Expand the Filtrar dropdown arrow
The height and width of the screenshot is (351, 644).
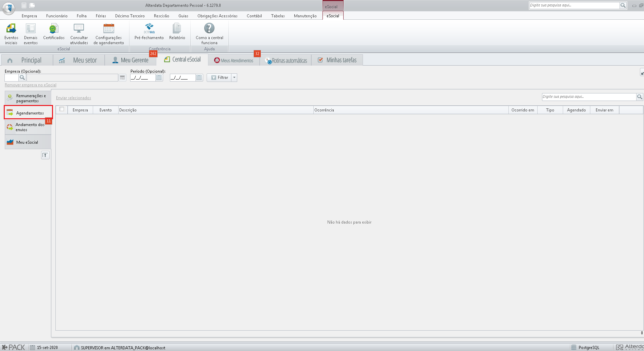tap(234, 77)
